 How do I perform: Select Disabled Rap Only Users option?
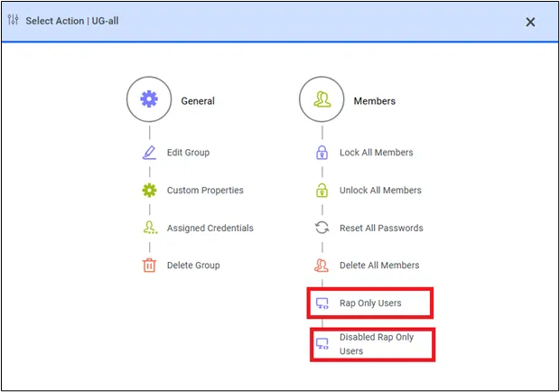377,344
